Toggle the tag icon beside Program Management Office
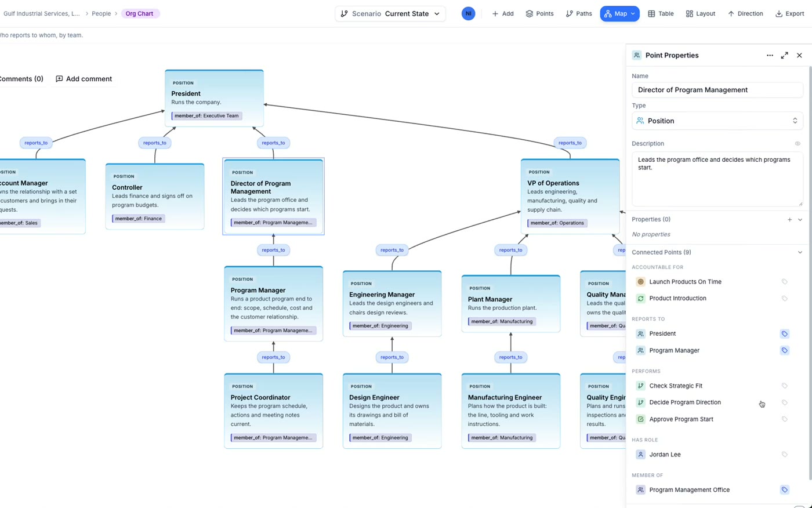This screenshot has width=812, height=508. coord(784,490)
